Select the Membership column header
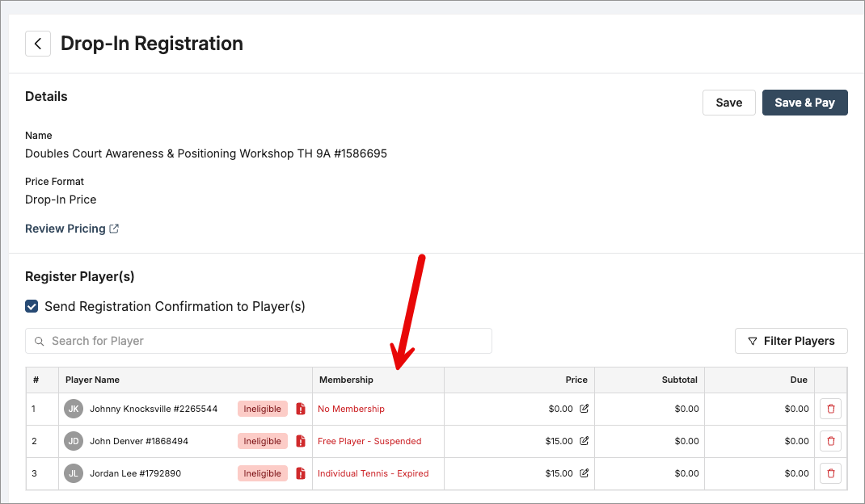This screenshot has width=865, height=504. pyautogui.click(x=346, y=380)
